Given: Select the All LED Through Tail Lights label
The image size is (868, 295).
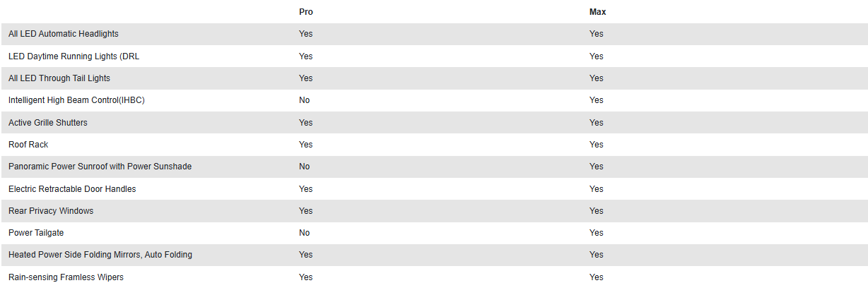Looking at the screenshot, I should [x=59, y=78].
